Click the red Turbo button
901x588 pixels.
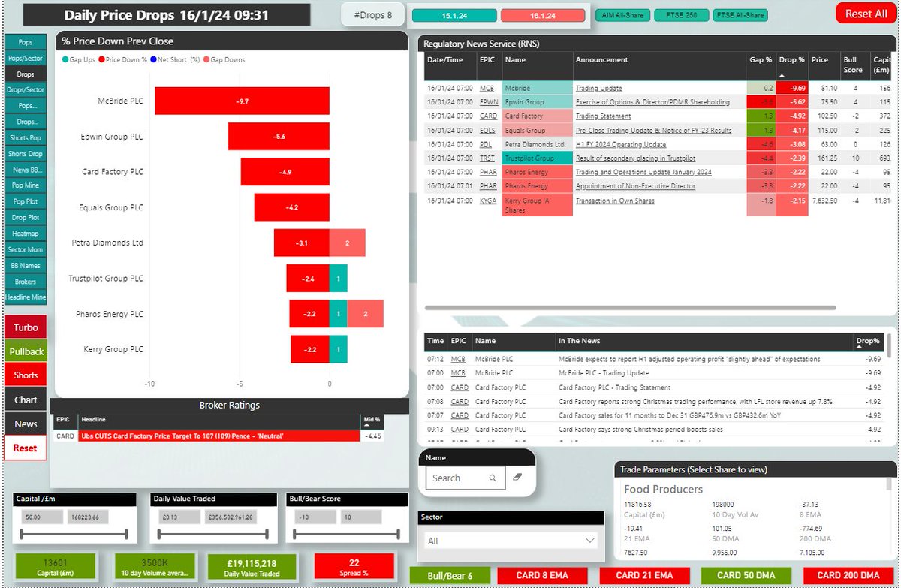(x=26, y=327)
